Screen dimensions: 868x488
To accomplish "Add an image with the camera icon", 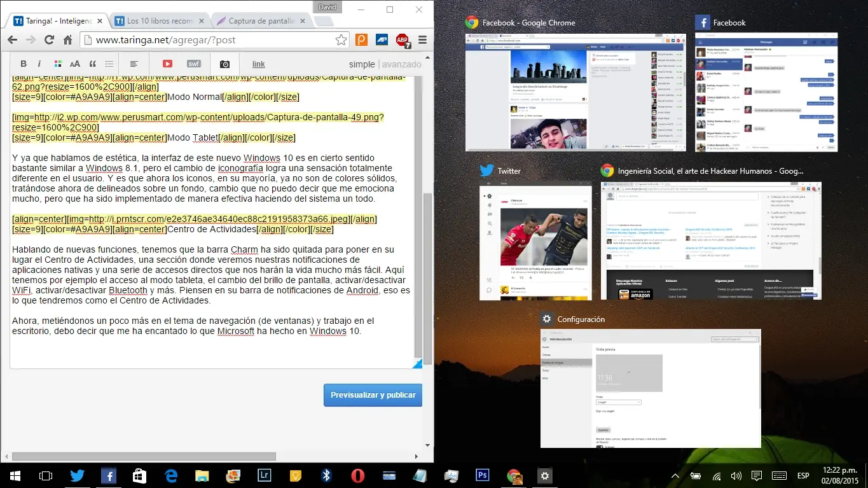I will point(224,64).
